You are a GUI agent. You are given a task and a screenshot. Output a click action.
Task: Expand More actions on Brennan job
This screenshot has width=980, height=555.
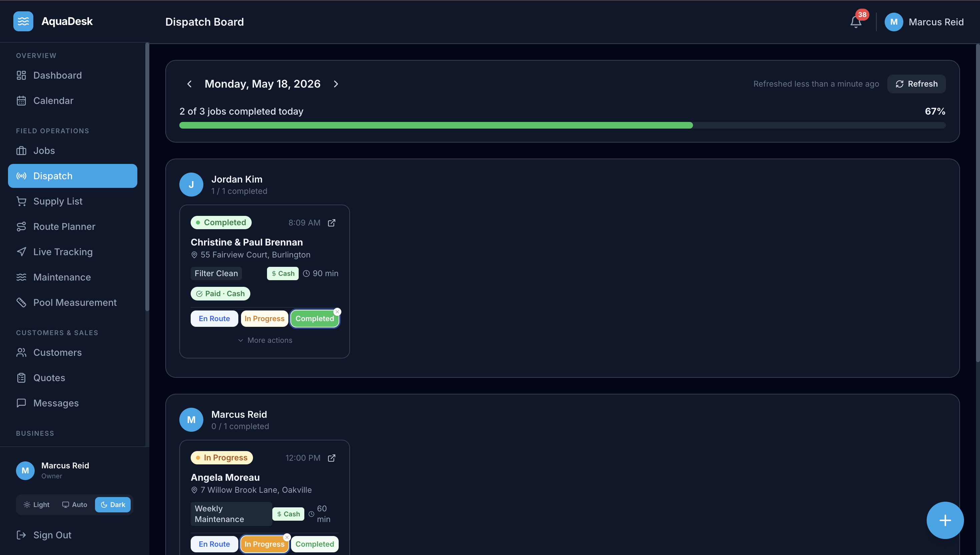pos(265,340)
